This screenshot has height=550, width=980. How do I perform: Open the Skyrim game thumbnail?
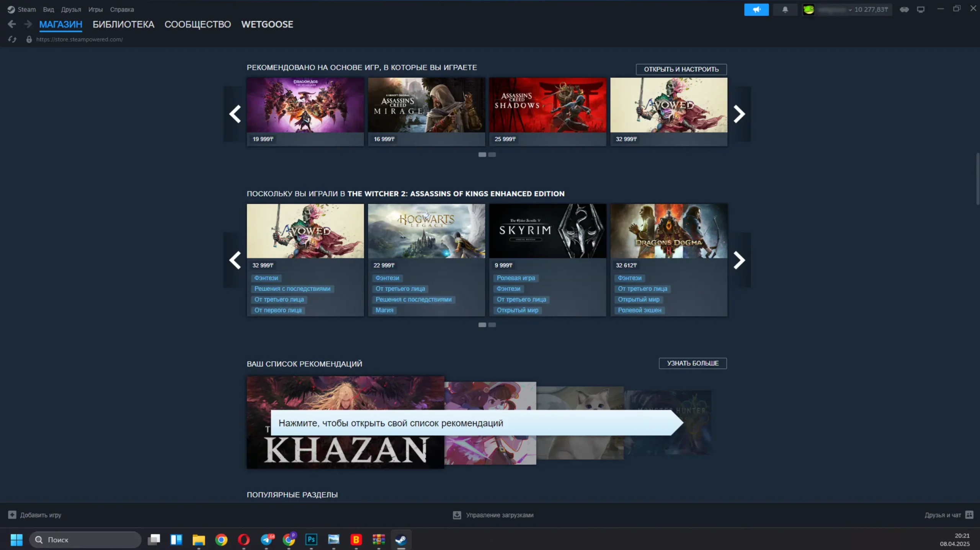(x=547, y=231)
